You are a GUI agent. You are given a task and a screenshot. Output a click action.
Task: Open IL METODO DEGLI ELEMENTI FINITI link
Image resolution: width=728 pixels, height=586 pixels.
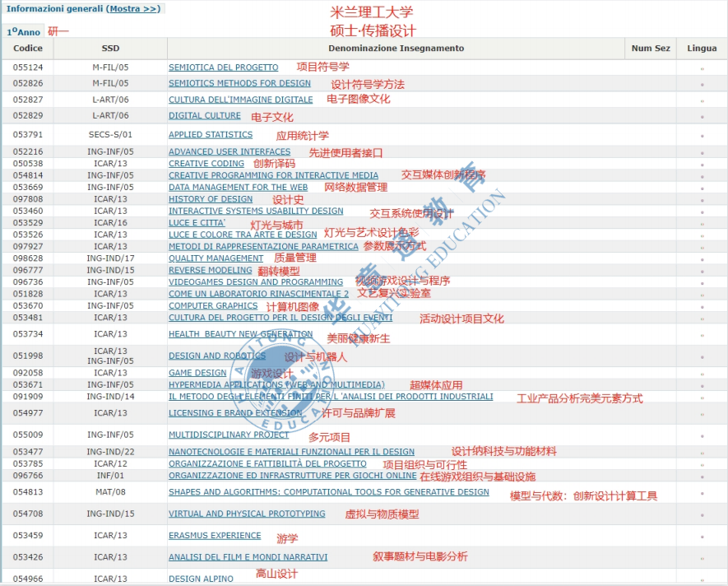click(331, 397)
